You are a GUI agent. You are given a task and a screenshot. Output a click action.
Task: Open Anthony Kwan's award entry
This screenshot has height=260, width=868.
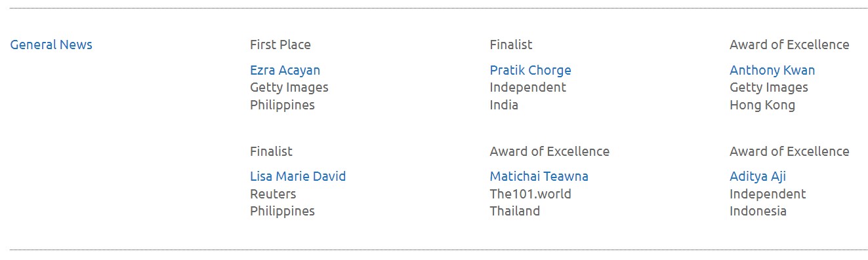click(x=772, y=70)
